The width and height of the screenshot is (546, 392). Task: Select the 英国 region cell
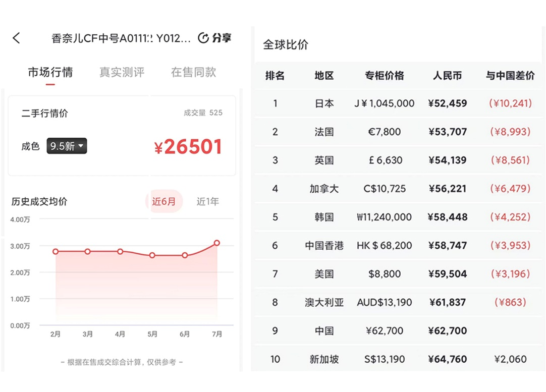pyautogui.click(x=324, y=160)
